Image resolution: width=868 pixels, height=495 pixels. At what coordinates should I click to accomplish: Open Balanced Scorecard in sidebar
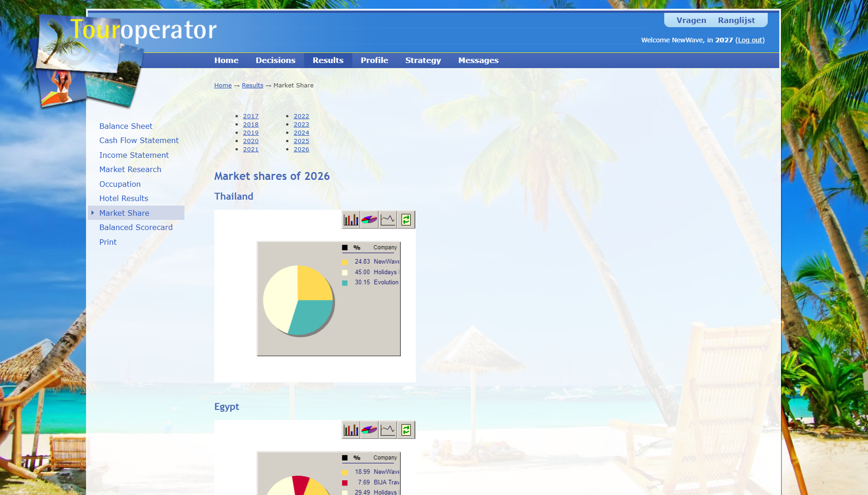(x=136, y=227)
